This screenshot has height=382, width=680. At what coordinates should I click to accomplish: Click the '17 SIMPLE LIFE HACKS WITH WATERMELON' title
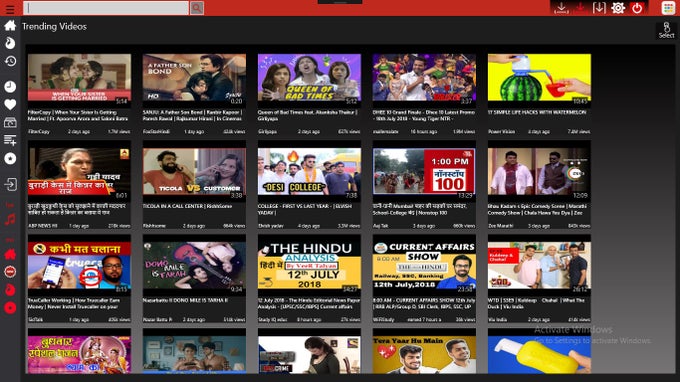click(x=537, y=112)
